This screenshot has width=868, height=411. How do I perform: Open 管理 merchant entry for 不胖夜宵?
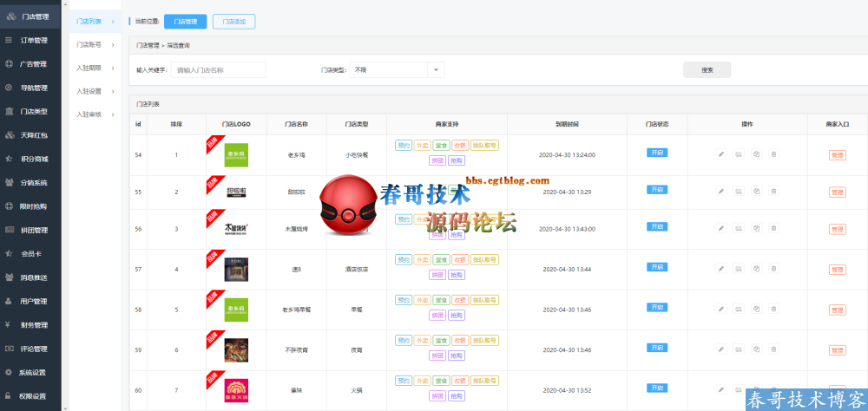[838, 350]
